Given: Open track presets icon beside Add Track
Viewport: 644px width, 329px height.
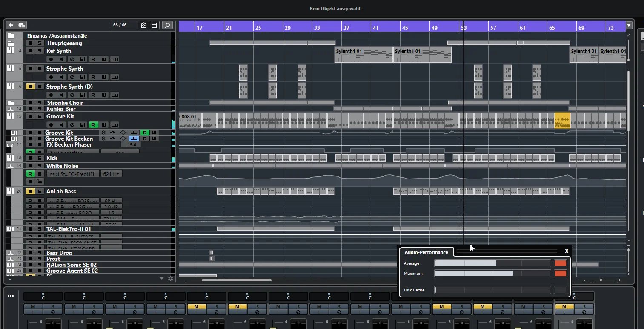Looking at the screenshot, I should 21,25.
